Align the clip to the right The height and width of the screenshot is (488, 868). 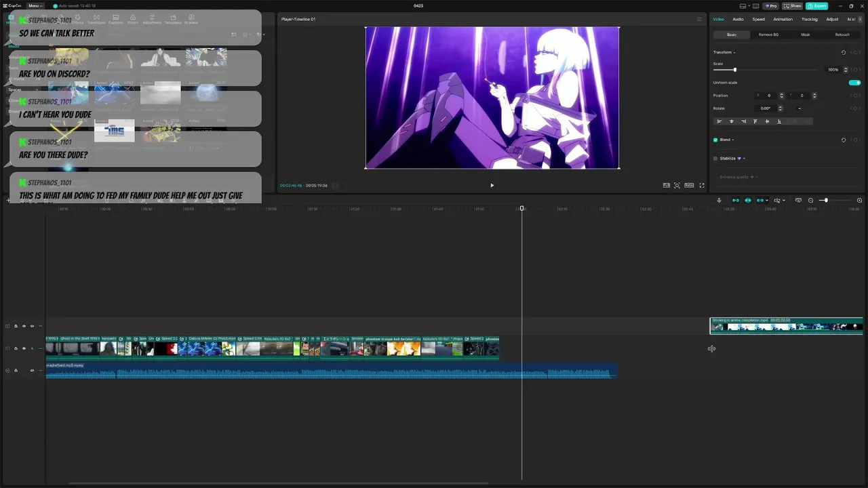743,121
